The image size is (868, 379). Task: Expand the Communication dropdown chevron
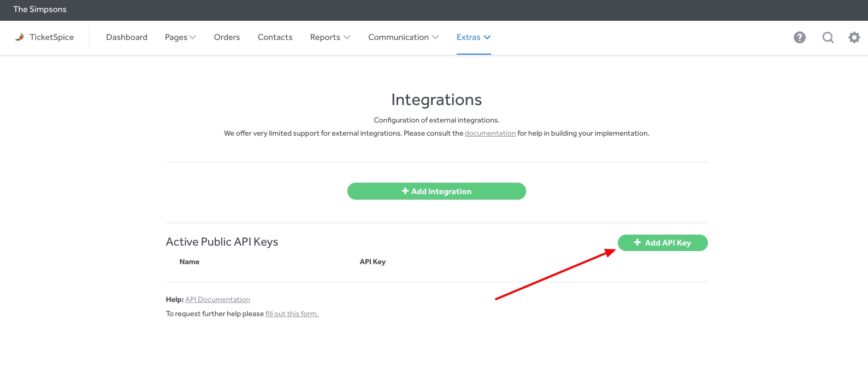(435, 37)
